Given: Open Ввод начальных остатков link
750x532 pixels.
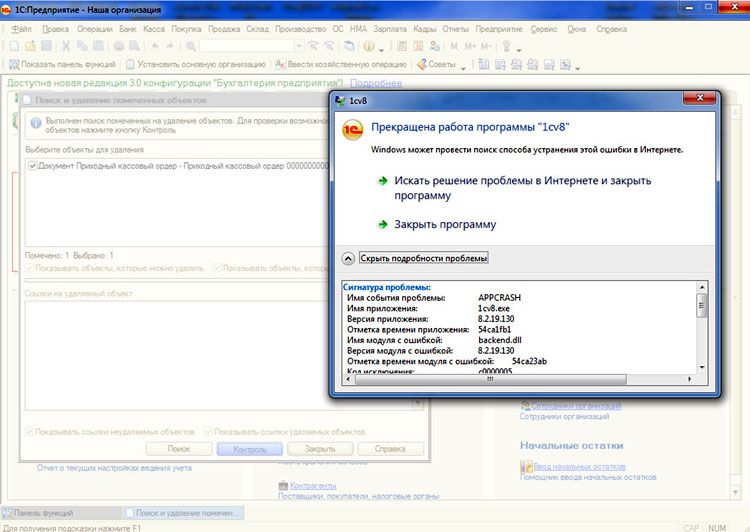Looking at the screenshot, I should coord(579,466).
